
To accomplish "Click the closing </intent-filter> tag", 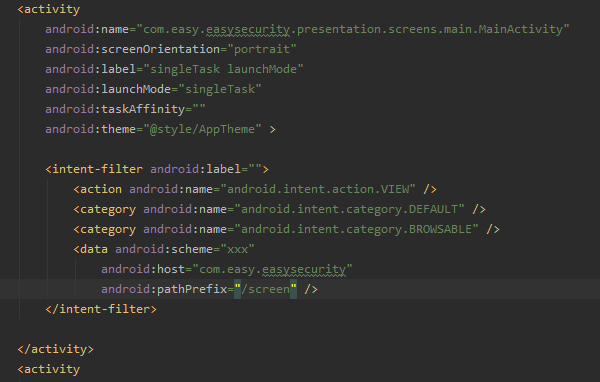I will [x=101, y=309].
